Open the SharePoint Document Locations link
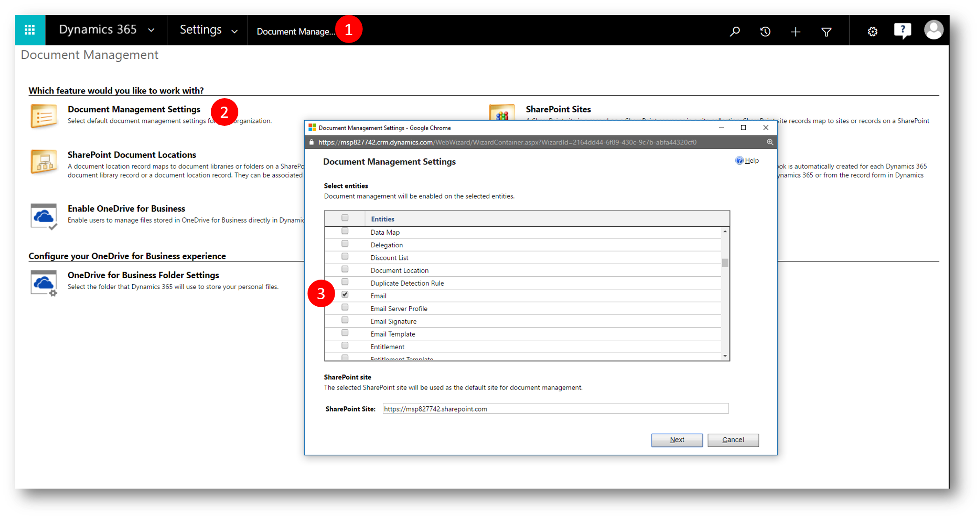This screenshot has height=519, width=980. point(132,155)
